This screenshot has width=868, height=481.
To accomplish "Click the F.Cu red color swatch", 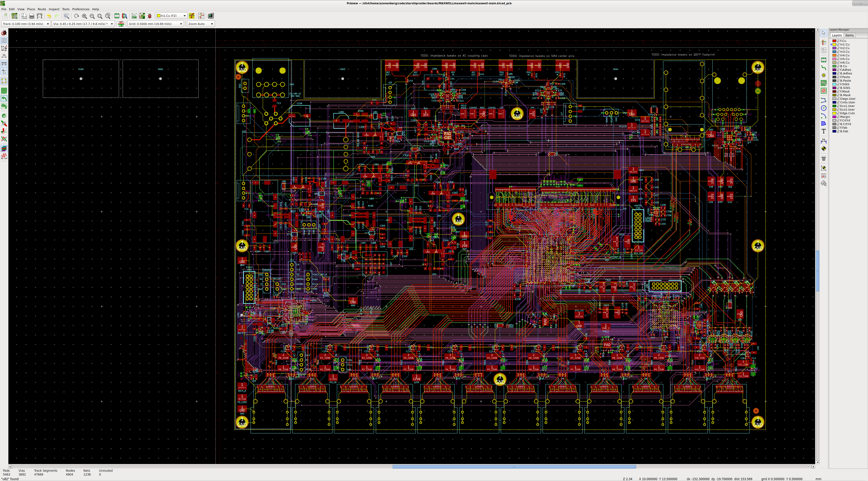I will tap(834, 41).
